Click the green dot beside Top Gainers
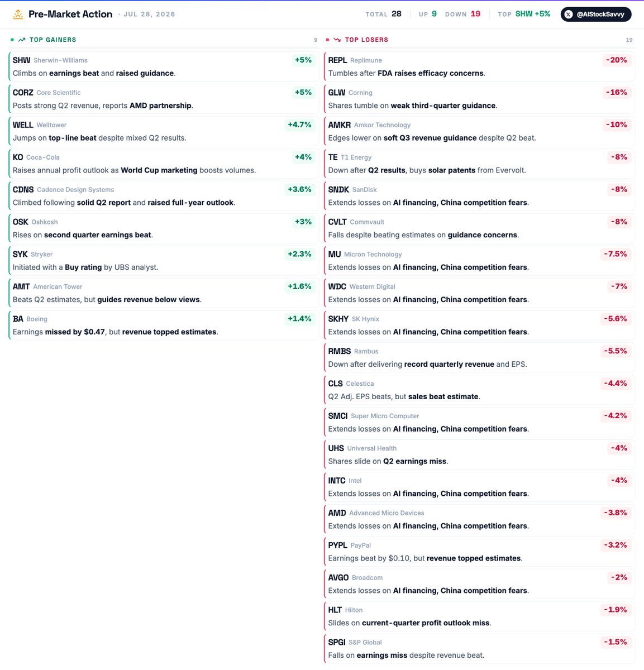 pos(12,40)
